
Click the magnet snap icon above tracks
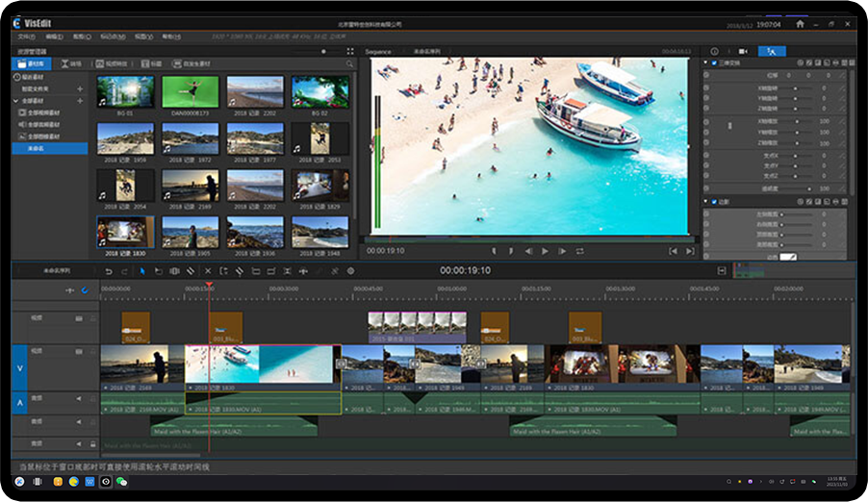84,289
